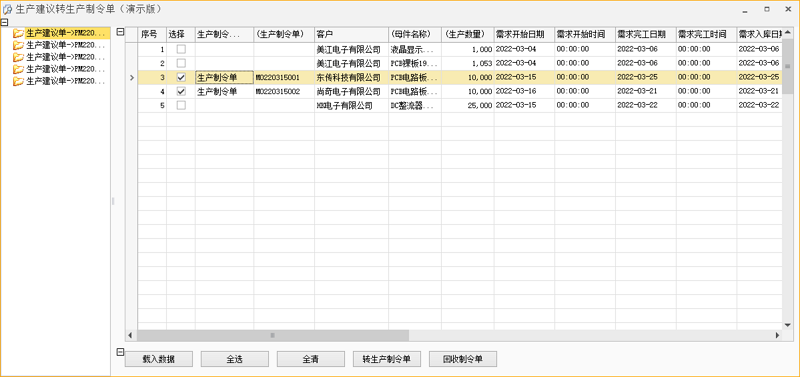Click the (母件名称) column header
This screenshot has width=800, height=377.
(415, 35)
